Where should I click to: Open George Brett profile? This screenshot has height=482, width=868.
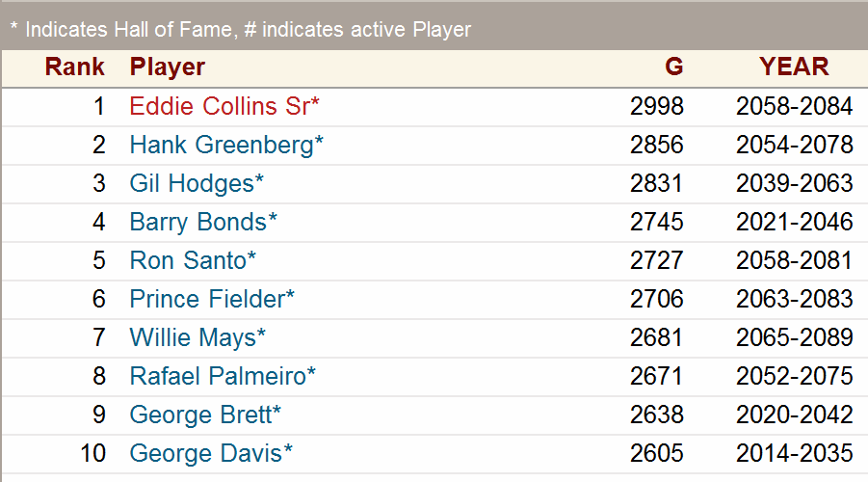click(x=200, y=415)
